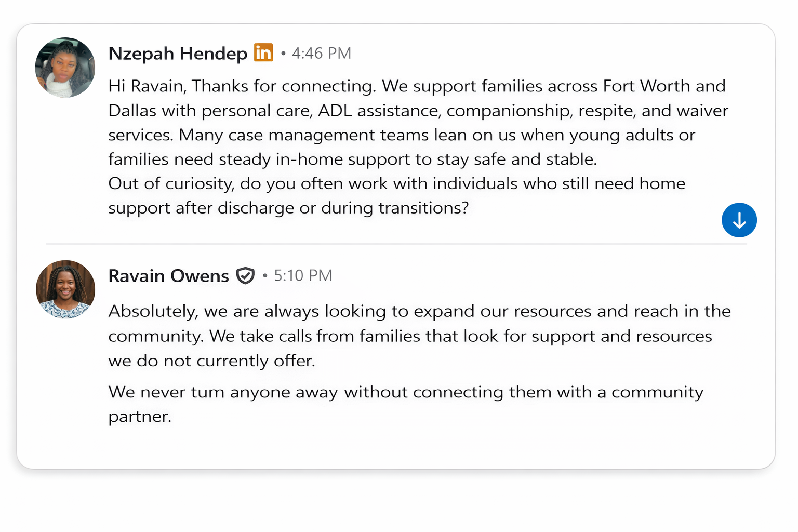The image size is (798, 532).
Task: Click the "Out of curiosity" question line
Action: click(x=396, y=183)
